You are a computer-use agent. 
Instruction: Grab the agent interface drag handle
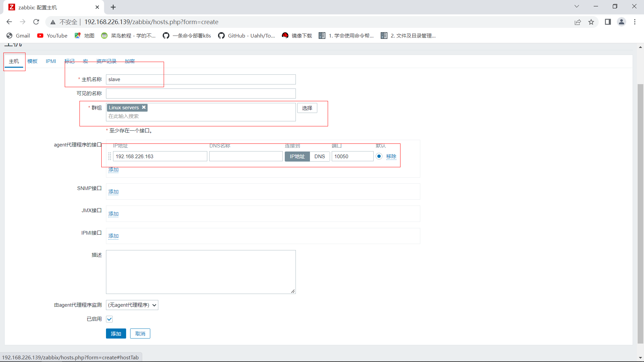click(110, 157)
